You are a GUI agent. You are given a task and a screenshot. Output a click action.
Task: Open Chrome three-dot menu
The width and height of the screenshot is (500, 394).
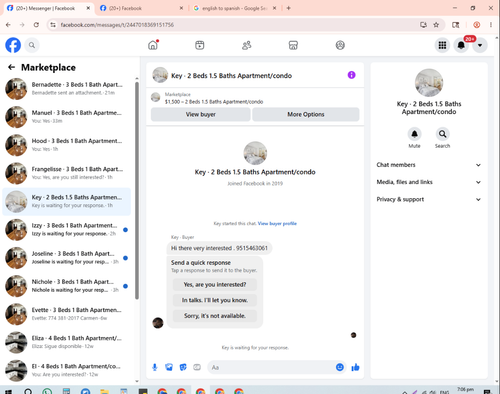491,25
